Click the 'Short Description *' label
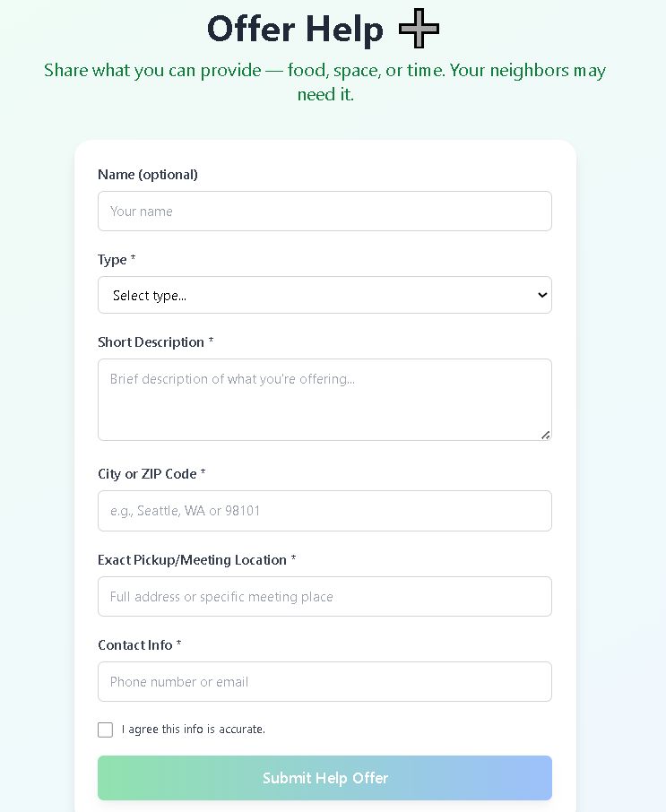 click(155, 342)
